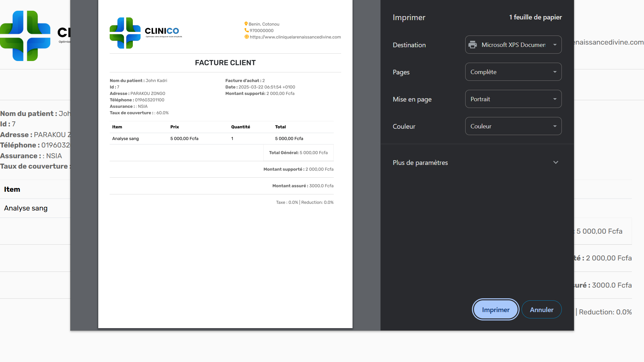Screen dimensions: 644x362
Task: Click the globe icon beside website URL
Action: pyautogui.click(x=247, y=37)
